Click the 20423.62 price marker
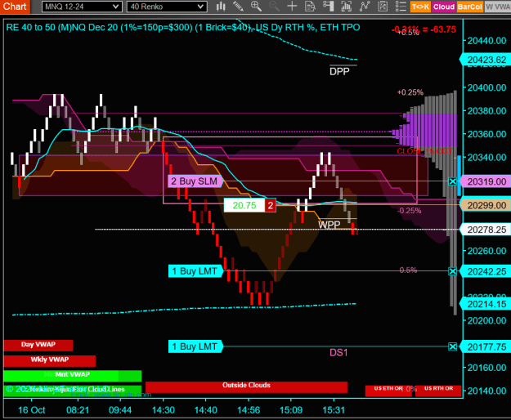 486,60
